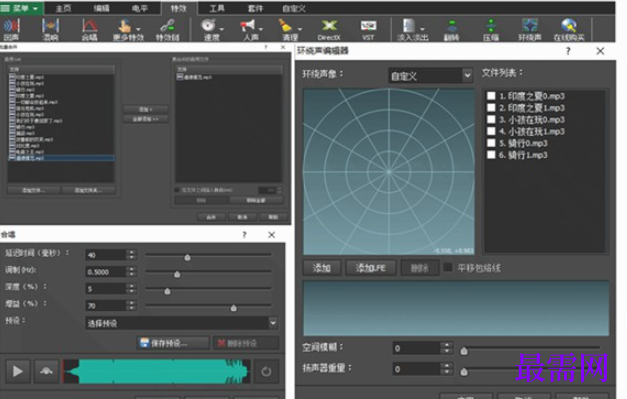
Task: Expand the 淡入淡出 dropdown arrow
Action: [x=423, y=29]
